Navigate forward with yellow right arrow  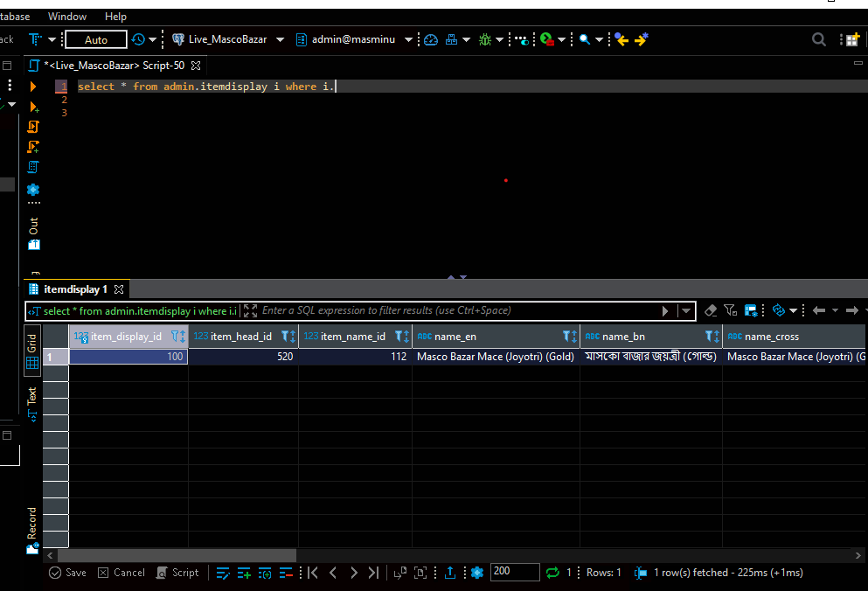(641, 39)
